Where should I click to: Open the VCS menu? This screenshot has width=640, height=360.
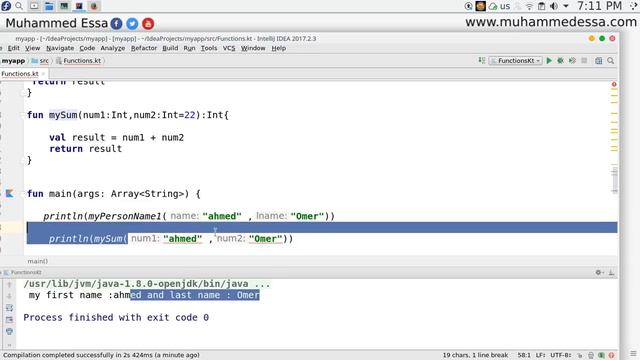click(x=229, y=48)
